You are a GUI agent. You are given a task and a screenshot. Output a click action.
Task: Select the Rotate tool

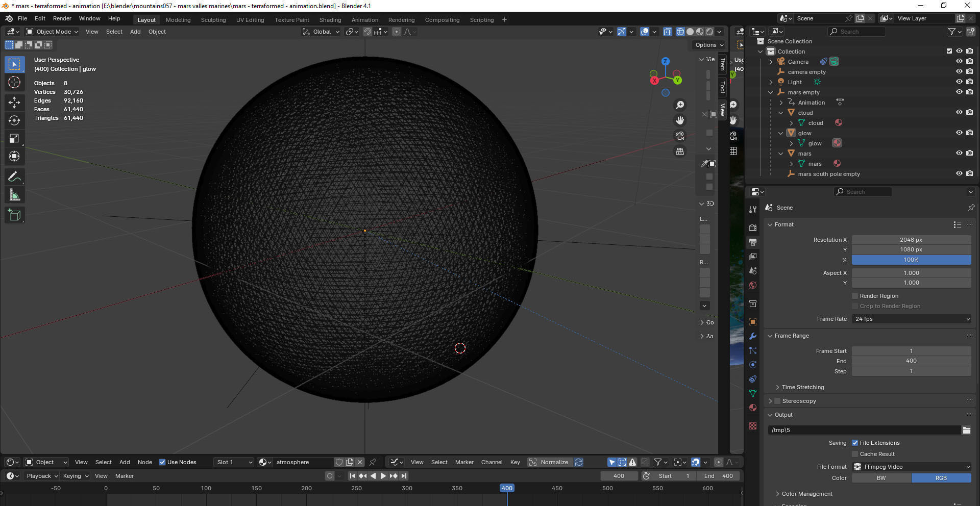tap(14, 120)
